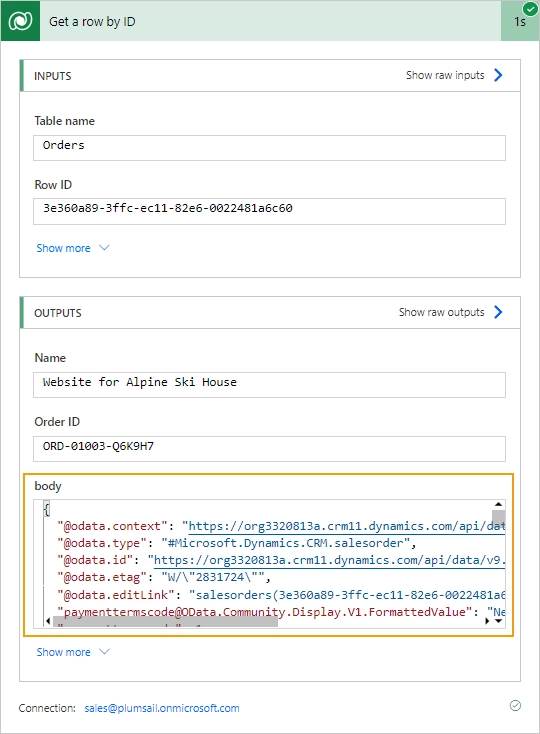Open Show raw outputs
The height and width of the screenshot is (734, 540).
pyautogui.click(x=441, y=312)
